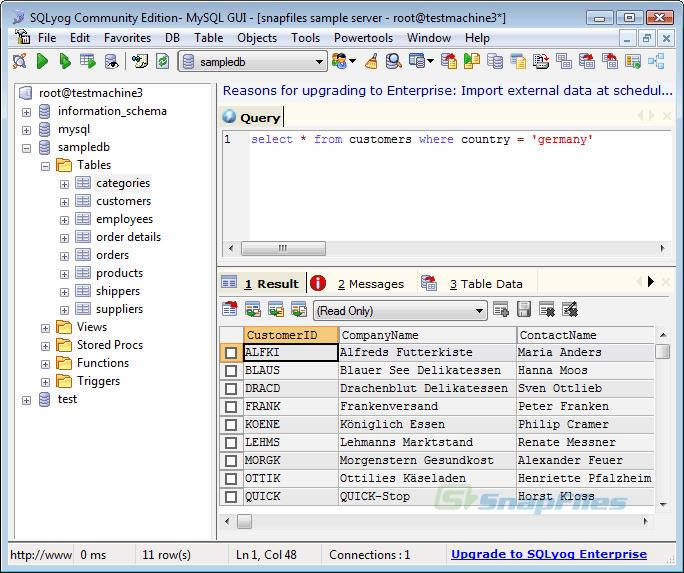This screenshot has width=684, height=573.
Task: Switch to the 3 Table Data tab
Action: [486, 284]
